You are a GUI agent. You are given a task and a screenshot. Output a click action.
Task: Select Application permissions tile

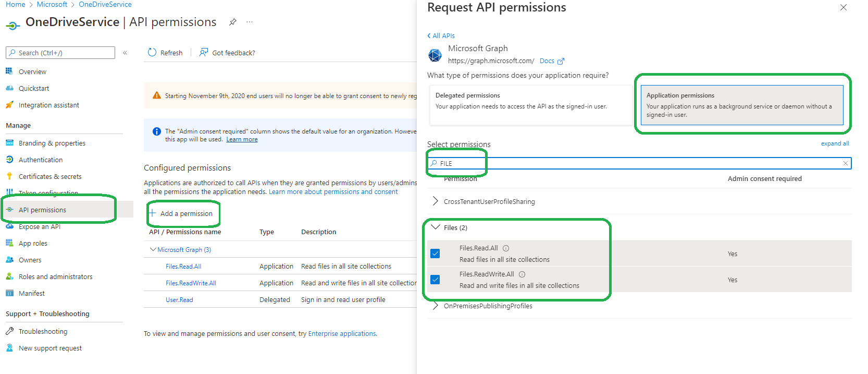click(742, 105)
